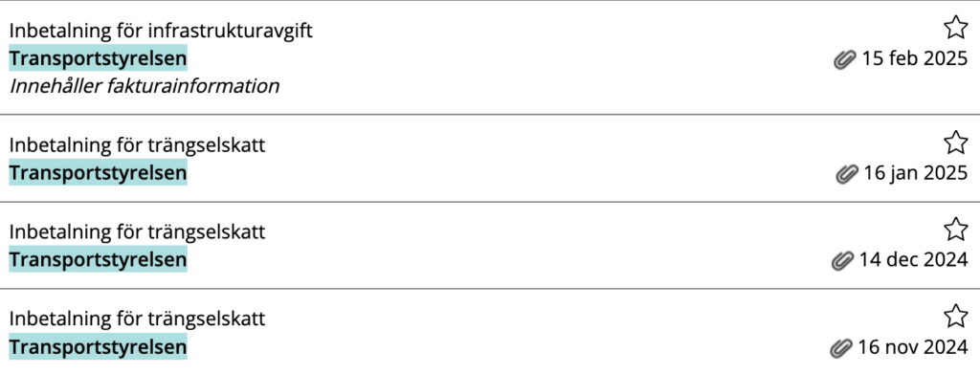The image size is (980, 374).
Task: Click the 16 jan 2025 date
Action: pos(916,172)
